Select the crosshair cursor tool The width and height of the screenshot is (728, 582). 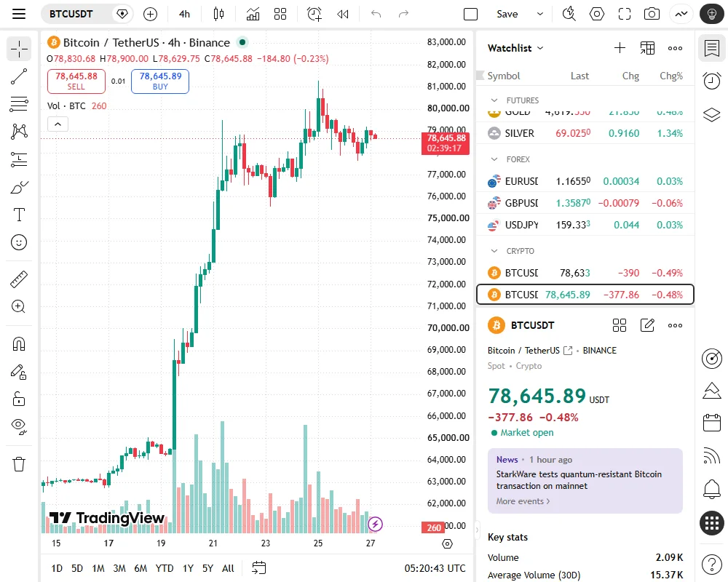[19, 49]
